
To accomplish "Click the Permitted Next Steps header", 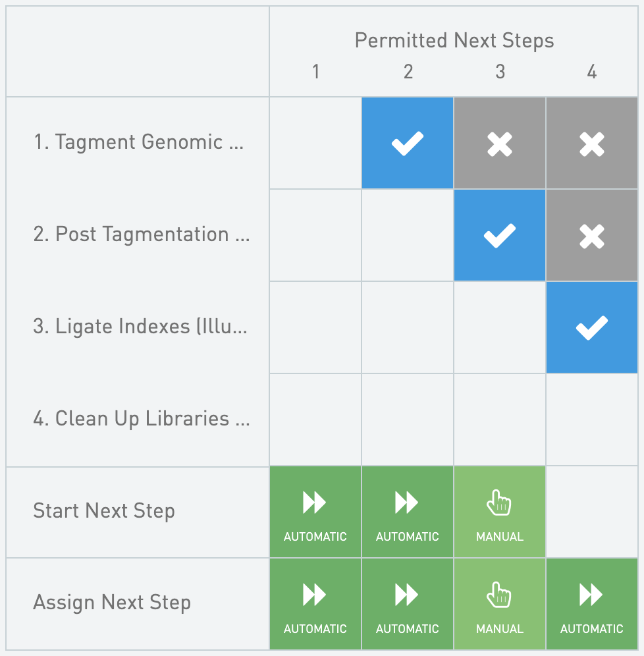I will click(454, 41).
